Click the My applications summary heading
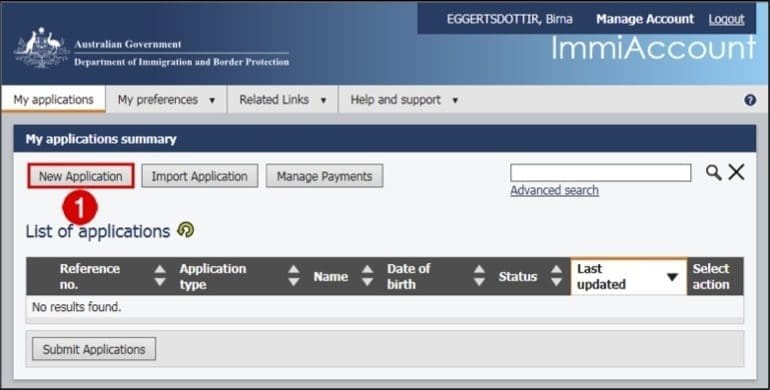The image size is (770, 390). click(101, 139)
